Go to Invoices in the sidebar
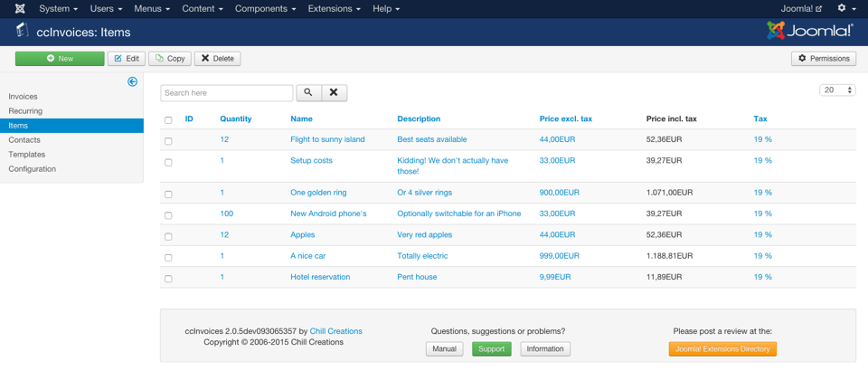The height and width of the screenshot is (380, 868). [24, 97]
